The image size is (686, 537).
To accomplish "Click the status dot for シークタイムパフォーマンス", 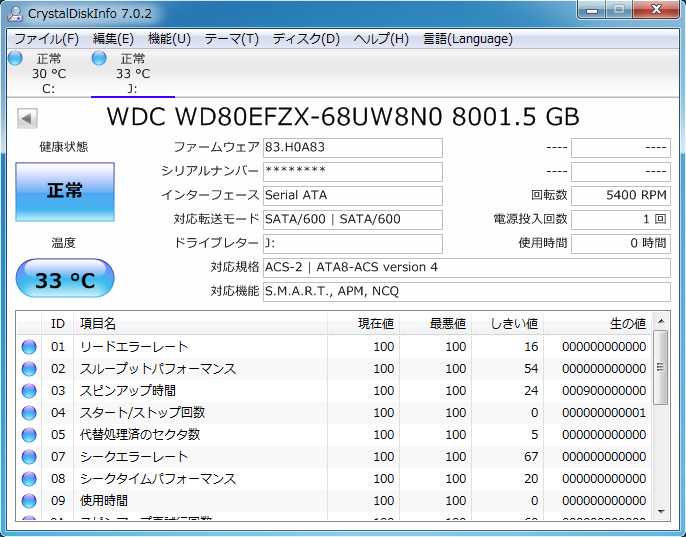I will (x=29, y=479).
